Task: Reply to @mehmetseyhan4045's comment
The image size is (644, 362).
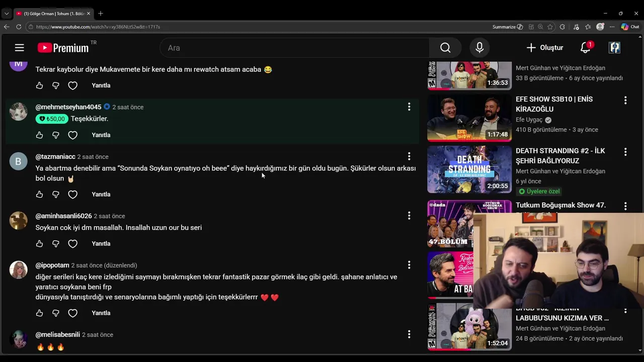Action: pos(101,135)
